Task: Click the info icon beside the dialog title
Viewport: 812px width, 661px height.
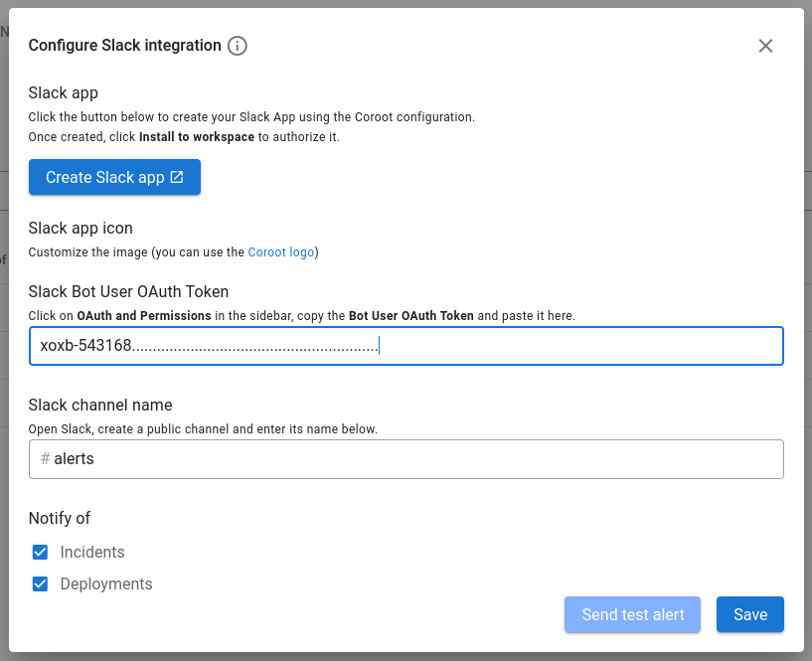Action: (237, 46)
